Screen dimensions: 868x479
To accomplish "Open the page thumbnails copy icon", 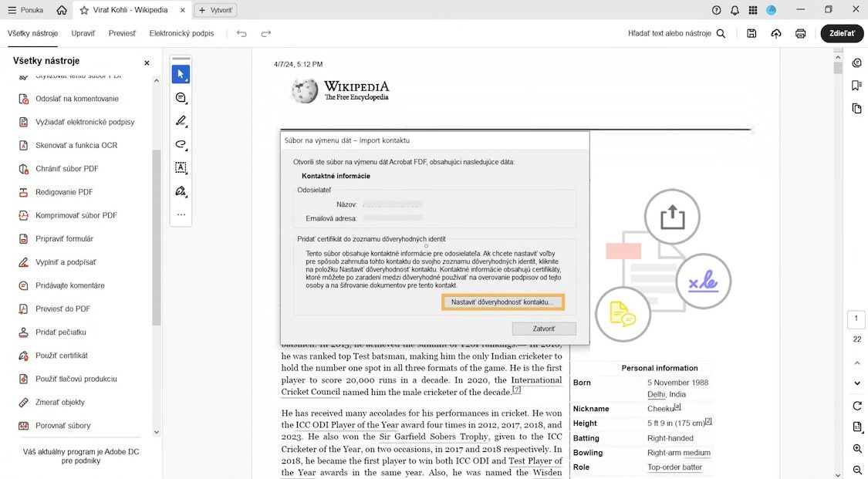I will [x=857, y=108].
